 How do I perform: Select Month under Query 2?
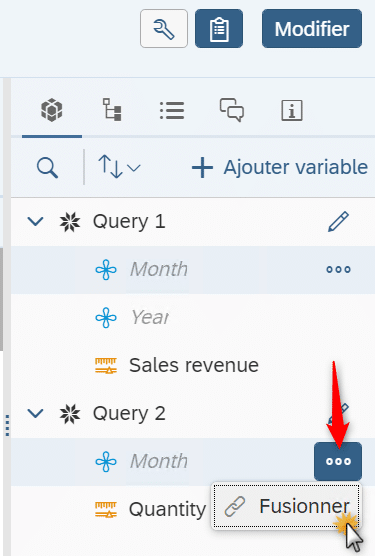158,461
